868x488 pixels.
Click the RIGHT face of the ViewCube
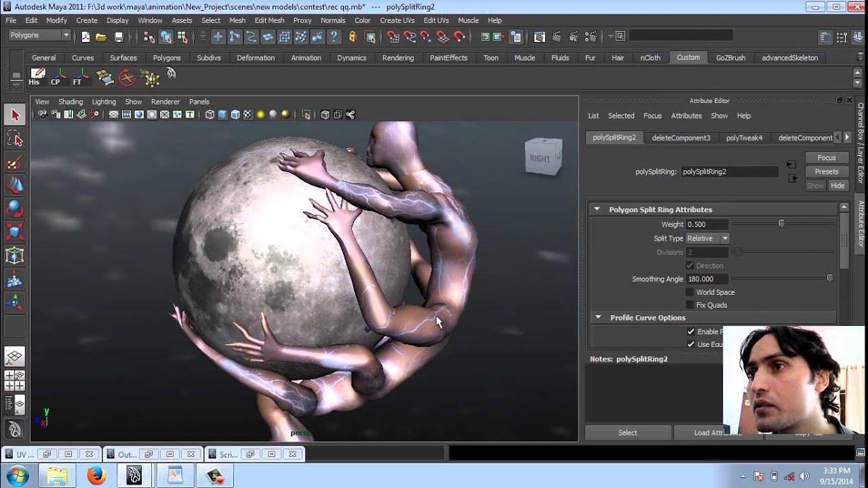pos(540,159)
